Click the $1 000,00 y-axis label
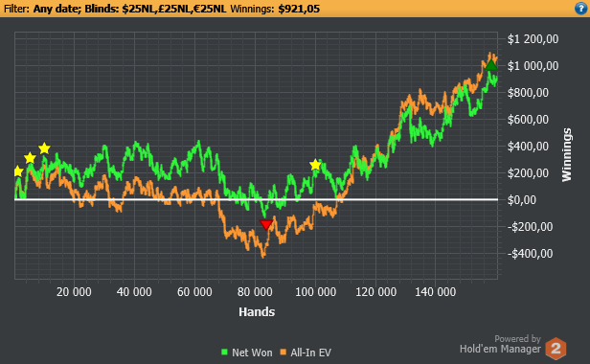590x364 pixels. 533,66
